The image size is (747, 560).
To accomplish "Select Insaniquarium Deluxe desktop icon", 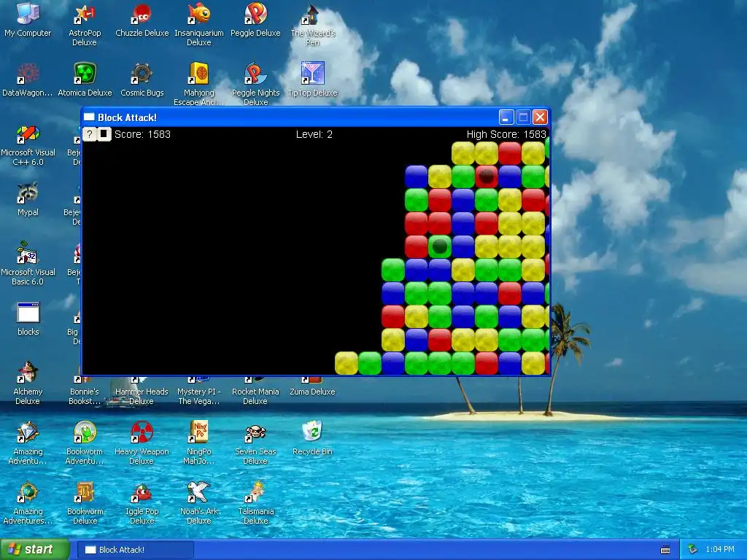I will 199,25.
